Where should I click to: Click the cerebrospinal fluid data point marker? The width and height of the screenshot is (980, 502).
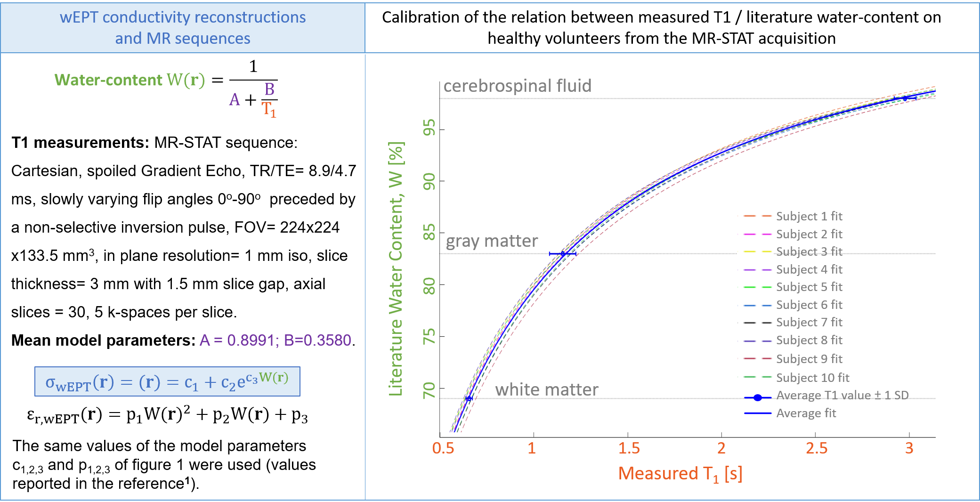905,98
